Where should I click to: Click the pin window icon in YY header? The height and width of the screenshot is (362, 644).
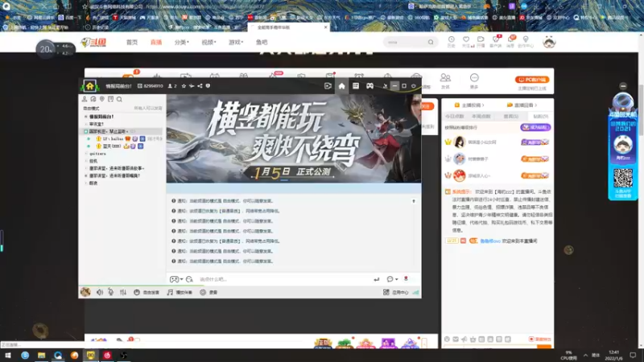coord(385,86)
